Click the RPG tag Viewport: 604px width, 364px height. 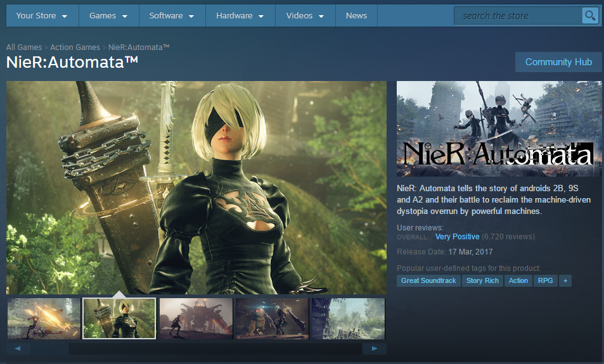[x=545, y=280]
